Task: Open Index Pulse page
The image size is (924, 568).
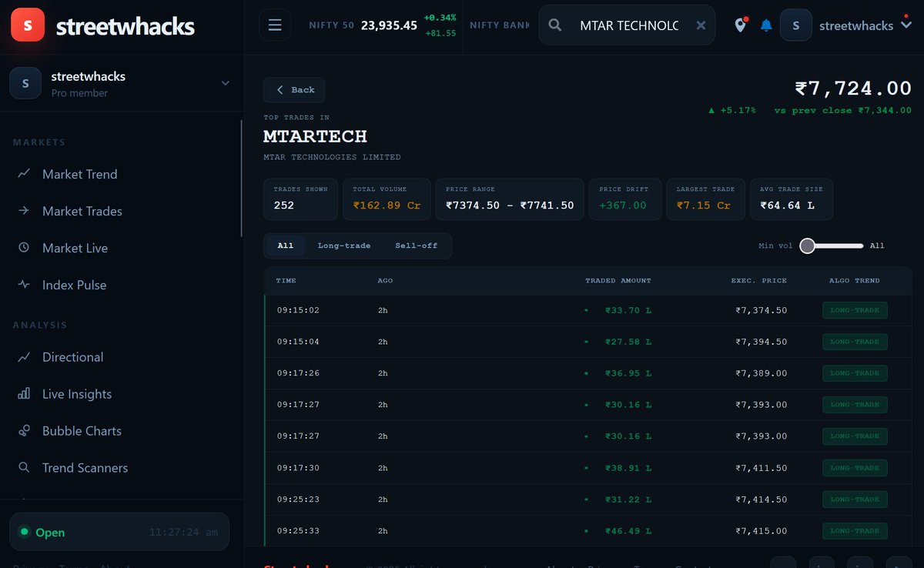Action: [x=74, y=286]
